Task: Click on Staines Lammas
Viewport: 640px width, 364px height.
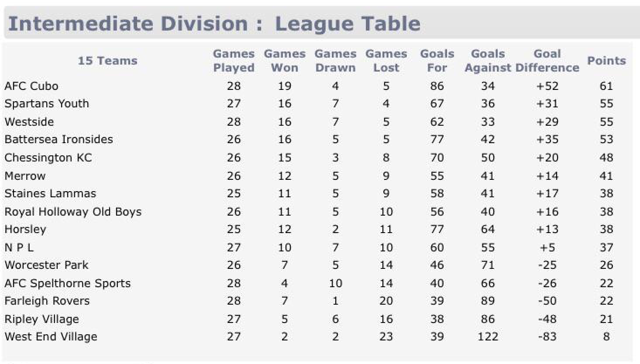Action: (50, 193)
